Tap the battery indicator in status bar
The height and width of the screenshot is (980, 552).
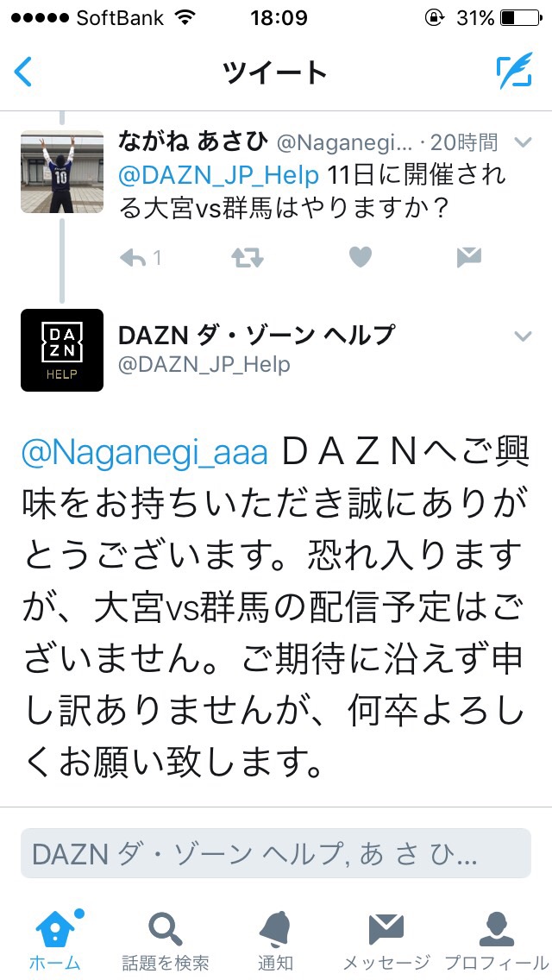[521, 18]
